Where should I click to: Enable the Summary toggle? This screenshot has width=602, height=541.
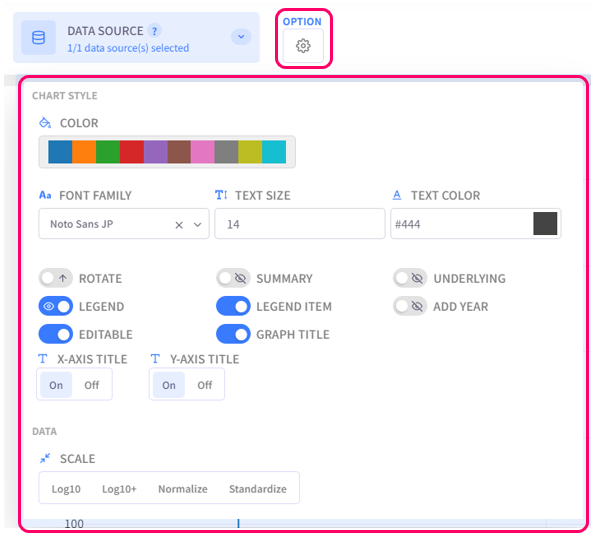[233, 278]
